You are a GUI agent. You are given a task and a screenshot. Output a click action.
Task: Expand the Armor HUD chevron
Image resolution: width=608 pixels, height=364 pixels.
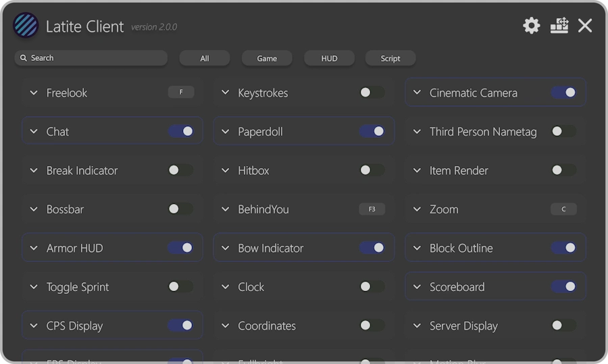(x=34, y=248)
